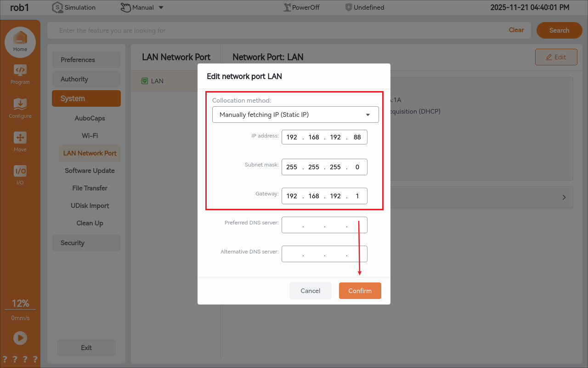Open the Move arrows icon

coord(20,138)
